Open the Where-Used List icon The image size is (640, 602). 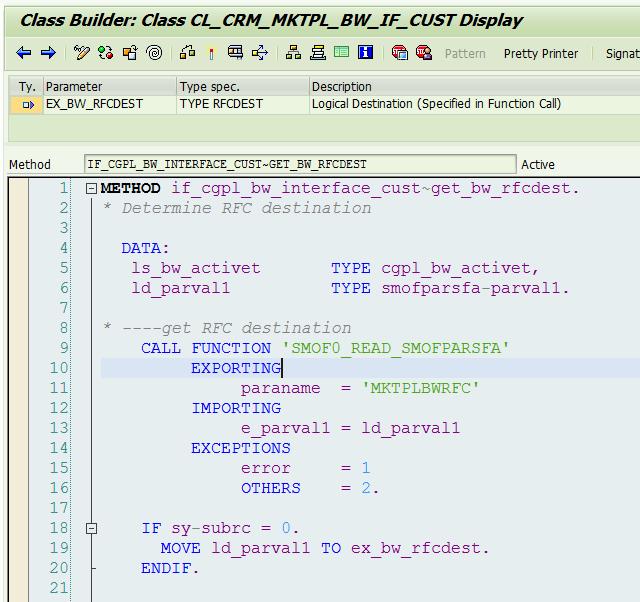click(x=260, y=53)
